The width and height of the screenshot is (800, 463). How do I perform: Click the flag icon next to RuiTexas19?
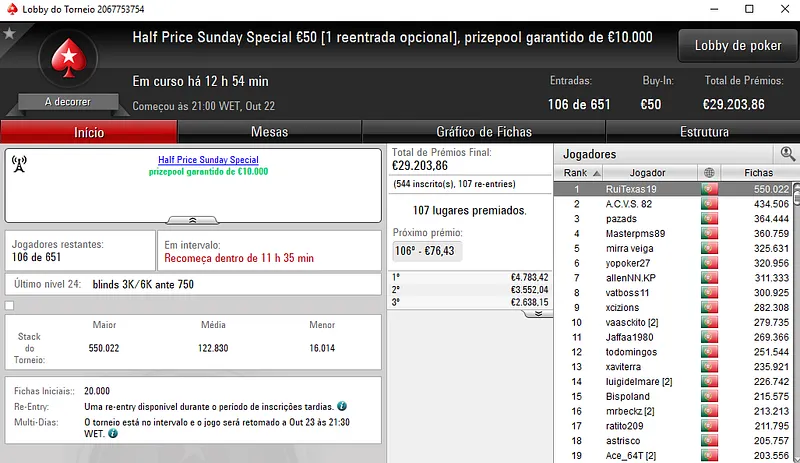tap(709, 189)
